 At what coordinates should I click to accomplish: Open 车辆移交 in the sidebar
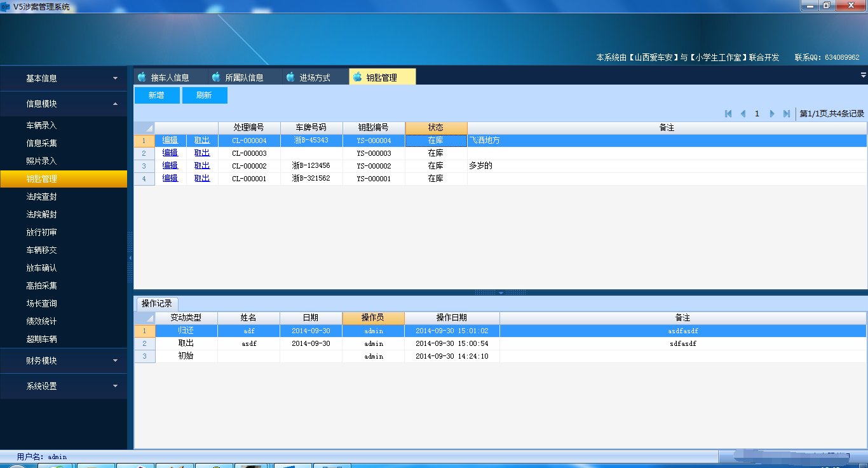64,250
